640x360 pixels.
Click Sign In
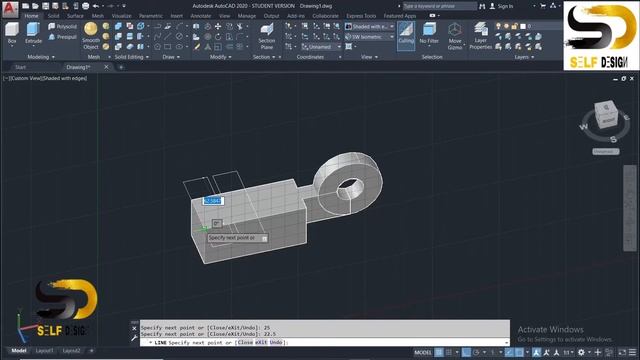click(501, 6)
